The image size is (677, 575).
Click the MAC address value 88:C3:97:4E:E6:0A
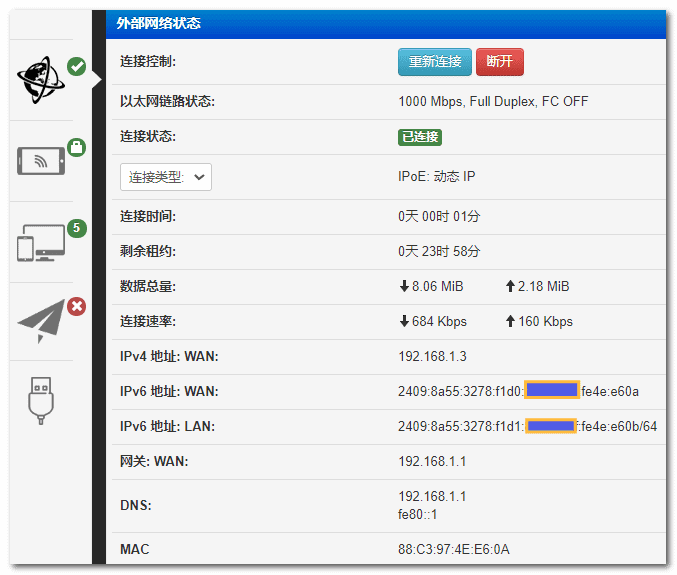(x=453, y=549)
